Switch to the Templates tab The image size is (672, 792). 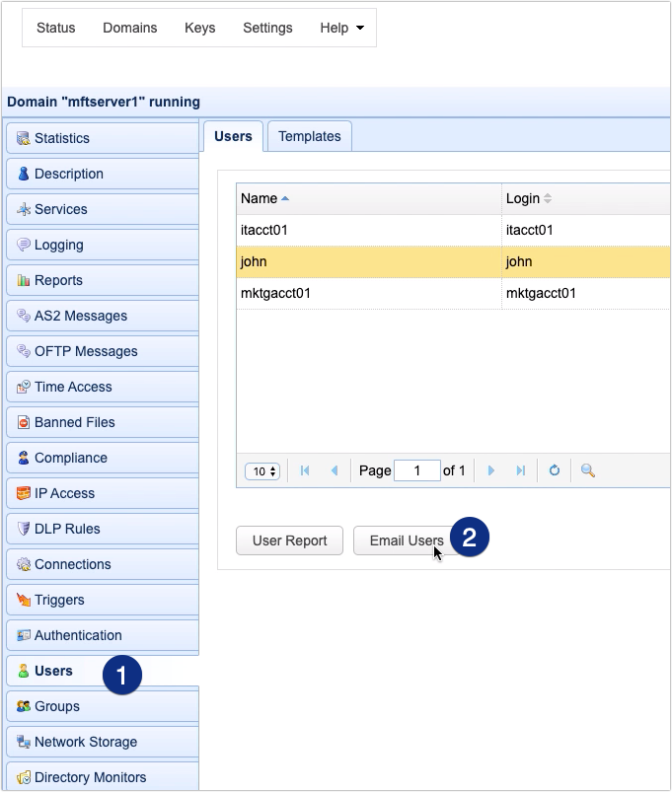pyautogui.click(x=309, y=137)
